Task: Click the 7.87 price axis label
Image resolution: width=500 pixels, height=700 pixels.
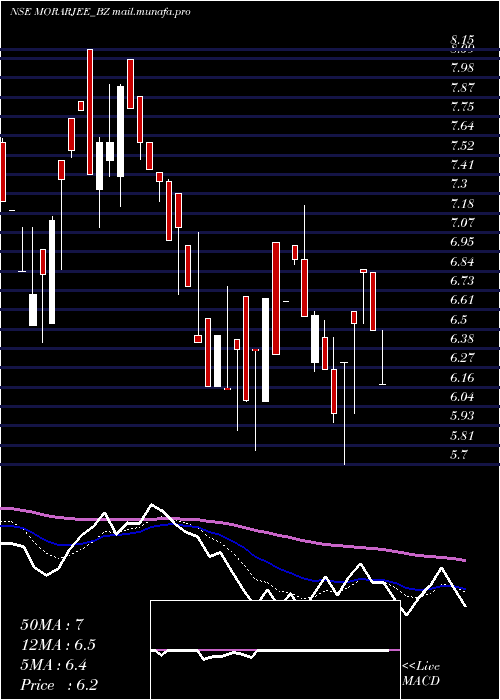Action: pos(462,88)
